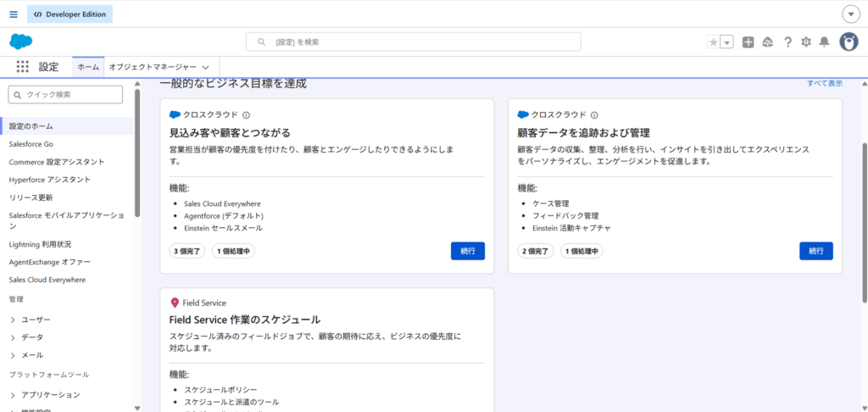Click the Field Service 作業のスケジュール heading
868x412 pixels.
(245, 320)
